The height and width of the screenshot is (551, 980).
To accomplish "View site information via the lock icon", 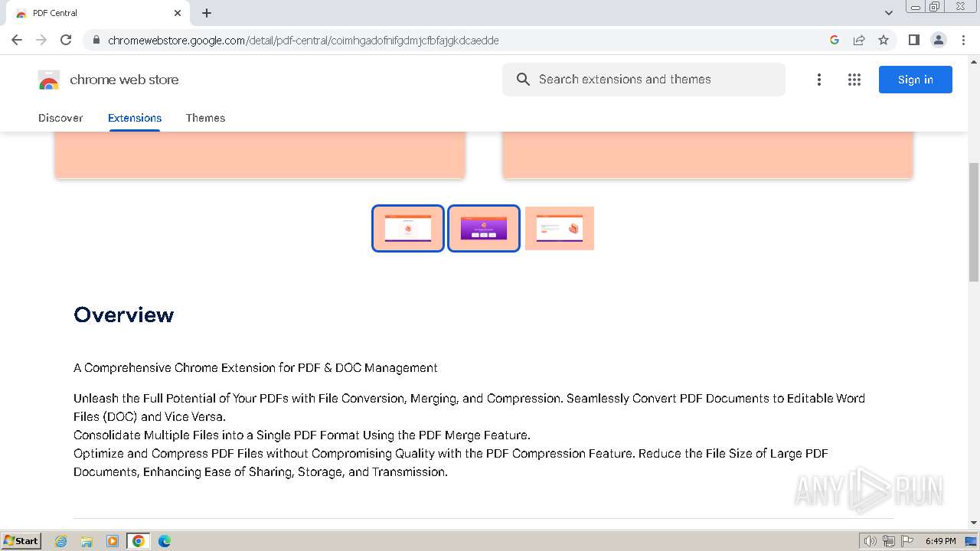I will [96, 40].
